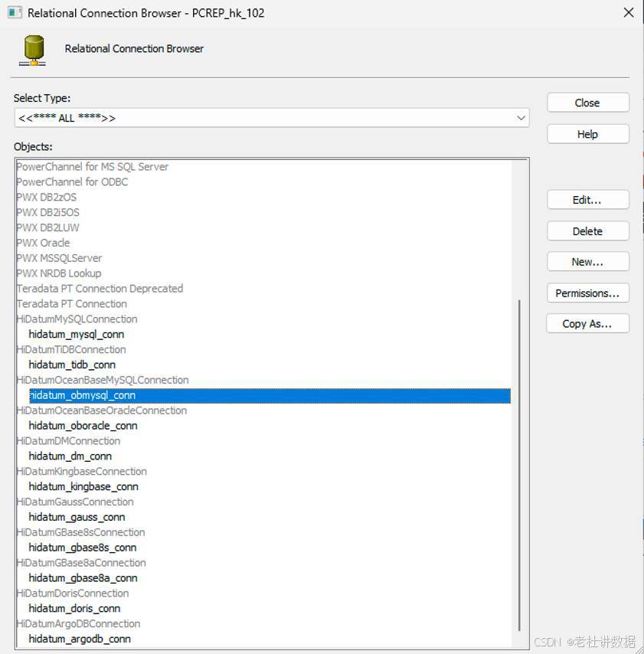Select hidatum_dm_conn connection
Viewport: 644px width, 654px height.
click(70, 456)
